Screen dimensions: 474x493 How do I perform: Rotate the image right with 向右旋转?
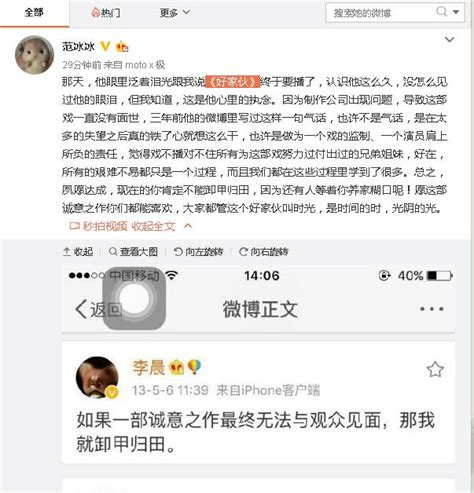point(264,252)
